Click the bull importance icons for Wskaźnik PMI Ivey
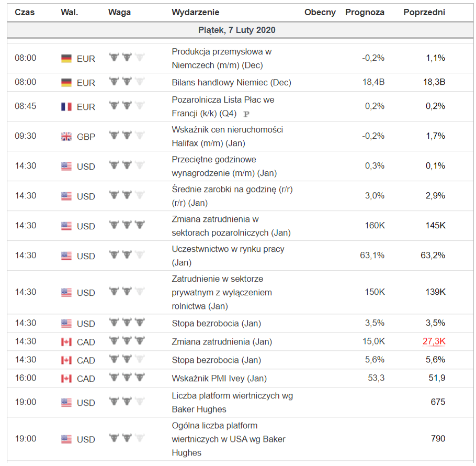The image size is (476, 466). [127, 378]
